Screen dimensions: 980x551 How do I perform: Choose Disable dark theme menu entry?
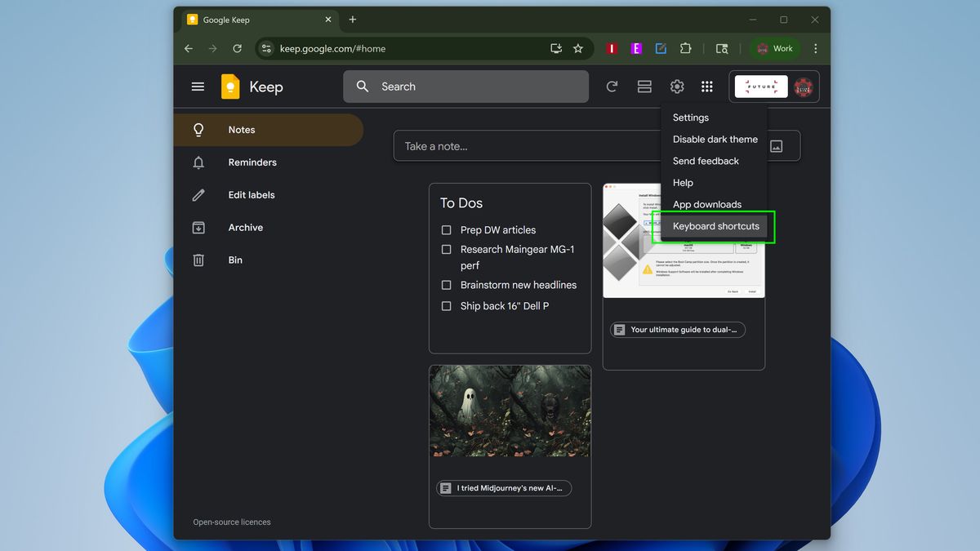point(715,140)
